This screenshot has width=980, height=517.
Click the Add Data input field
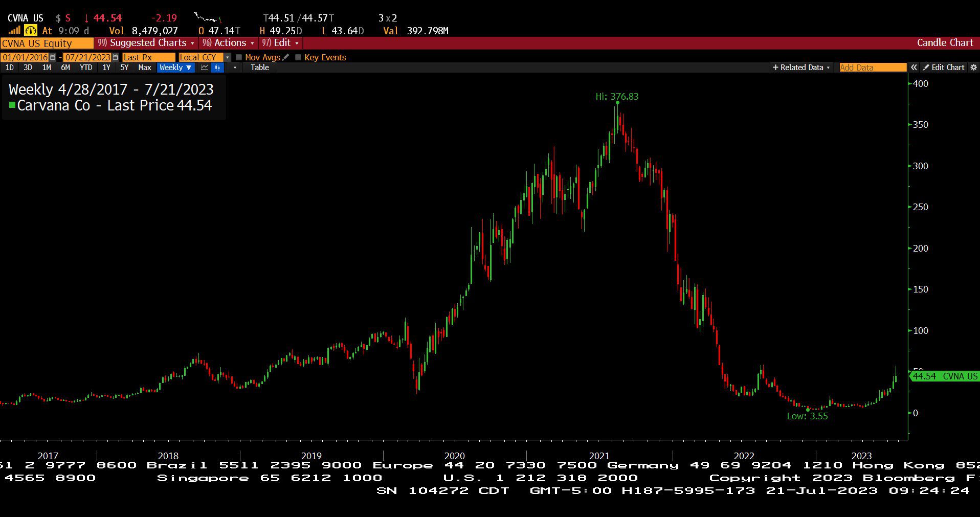coord(873,68)
